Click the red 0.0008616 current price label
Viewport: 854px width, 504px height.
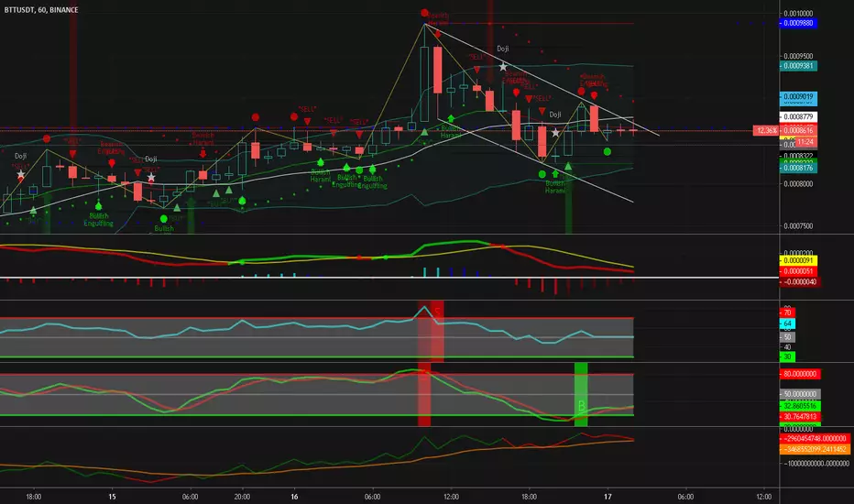(x=798, y=131)
